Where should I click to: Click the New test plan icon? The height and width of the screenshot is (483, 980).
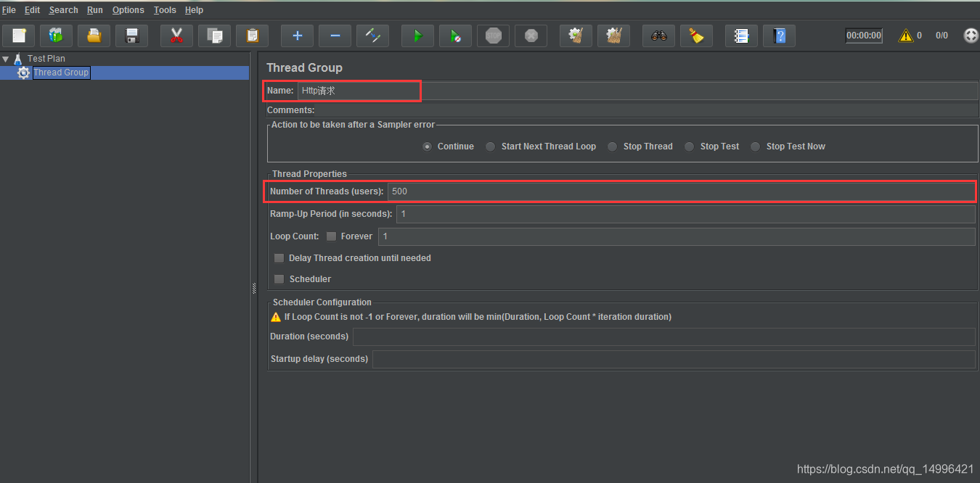click(19, 36)
